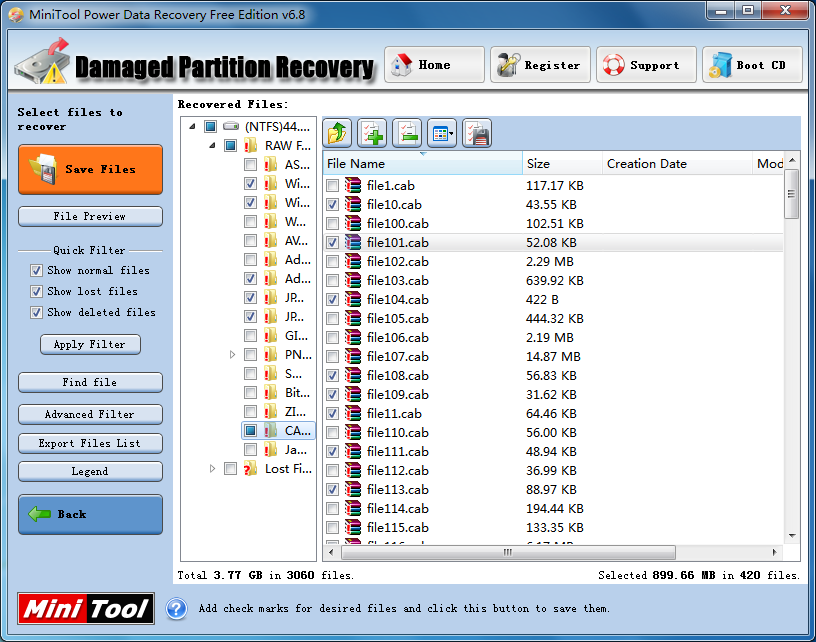Click the RAW F... folder icon
The image size is (816, 642).
coord(250,145)
